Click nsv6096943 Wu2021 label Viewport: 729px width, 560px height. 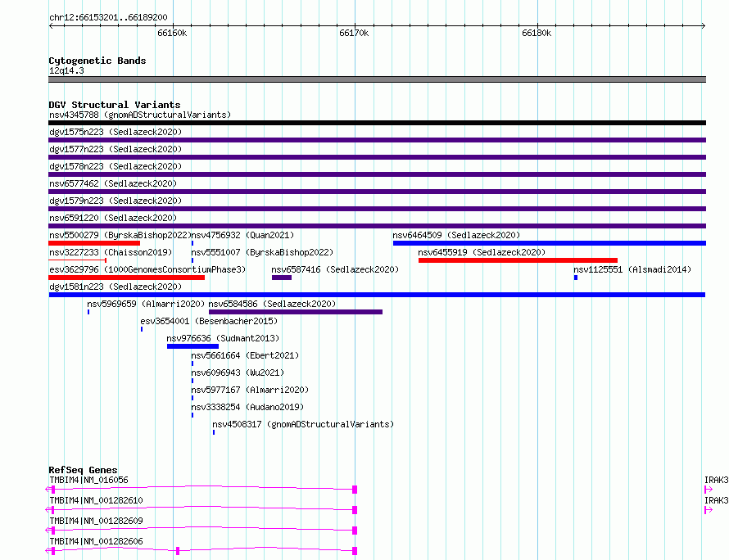tap(238, 373)
